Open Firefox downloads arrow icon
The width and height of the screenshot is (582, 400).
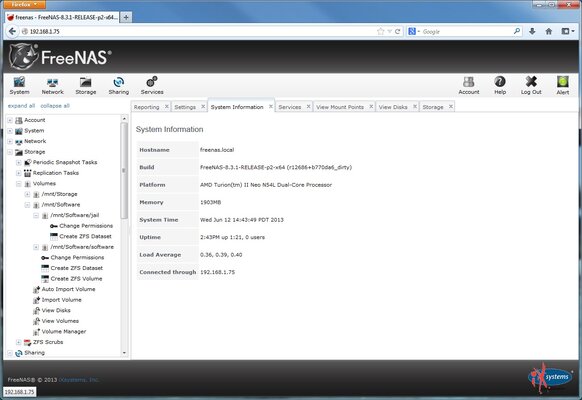[x=532, y=32]
